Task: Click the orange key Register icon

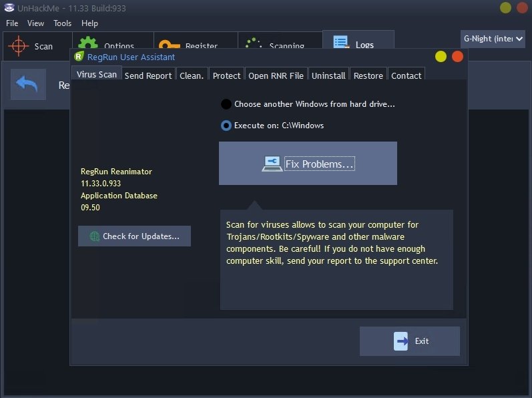Action: click(x=169, y=44)
